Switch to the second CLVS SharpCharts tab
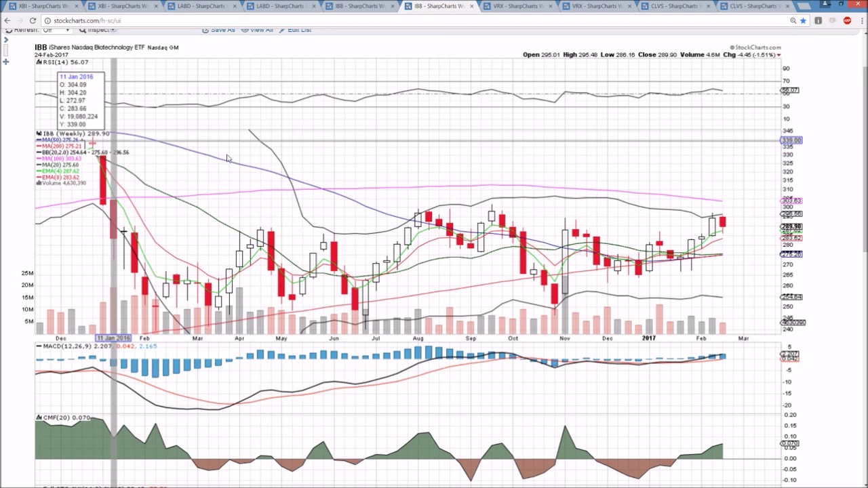Image resolution: width=868 pixels, height=488 pixels. pos(755,6)
